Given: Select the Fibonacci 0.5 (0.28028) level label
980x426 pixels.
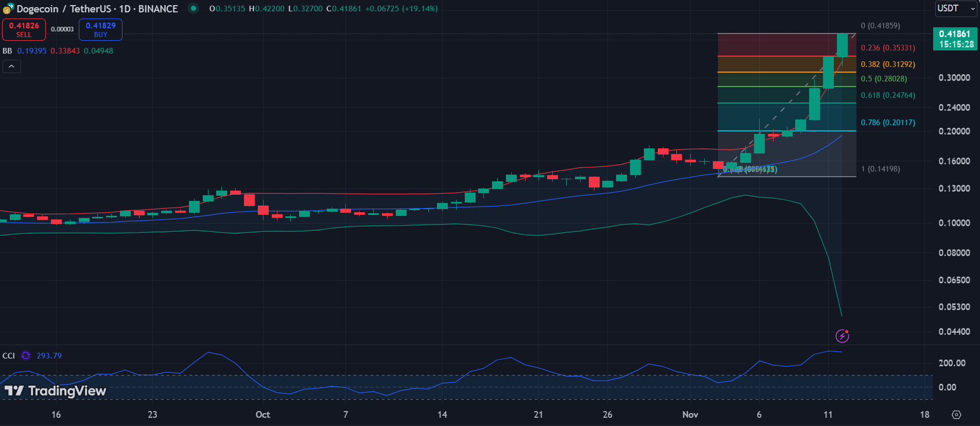Looking at the screenshot, I should [884, 79].
